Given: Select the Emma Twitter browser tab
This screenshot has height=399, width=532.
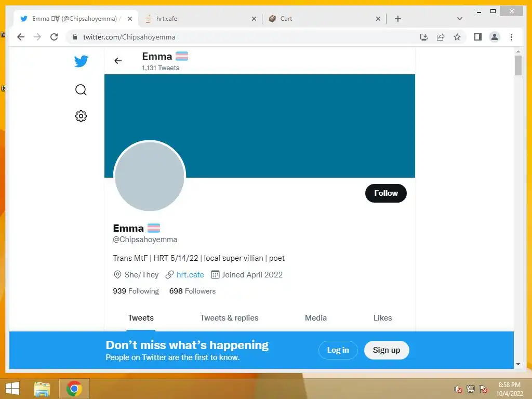Looking at the screenshot, I should pyautogui.click(x=76, y=19).
